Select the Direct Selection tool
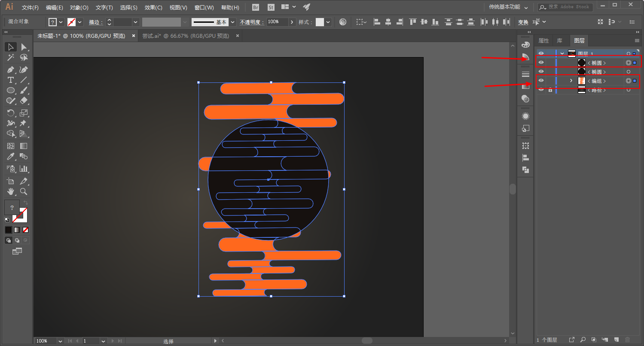The height and width of the screenshot is (346, 644). 24,47
